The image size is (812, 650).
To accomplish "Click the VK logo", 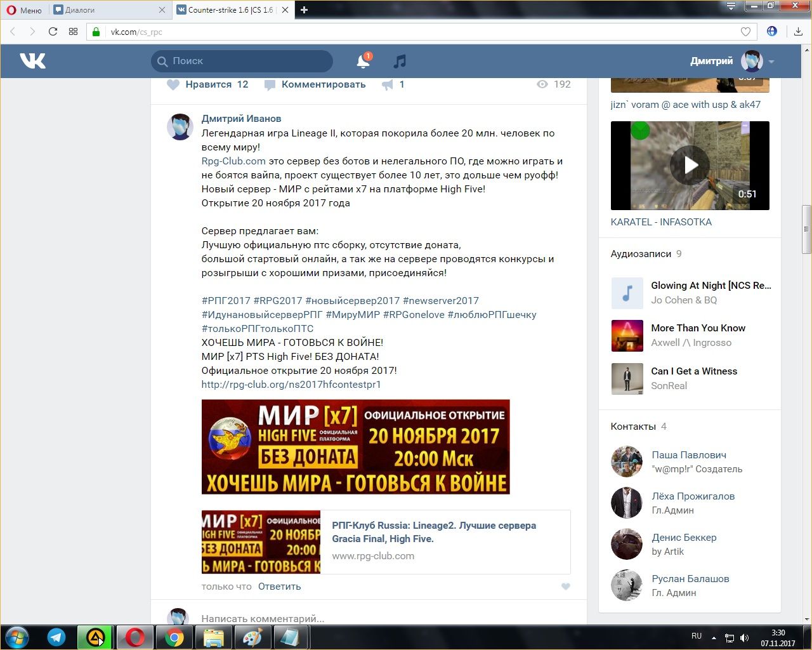I will [x=32, y=61].
